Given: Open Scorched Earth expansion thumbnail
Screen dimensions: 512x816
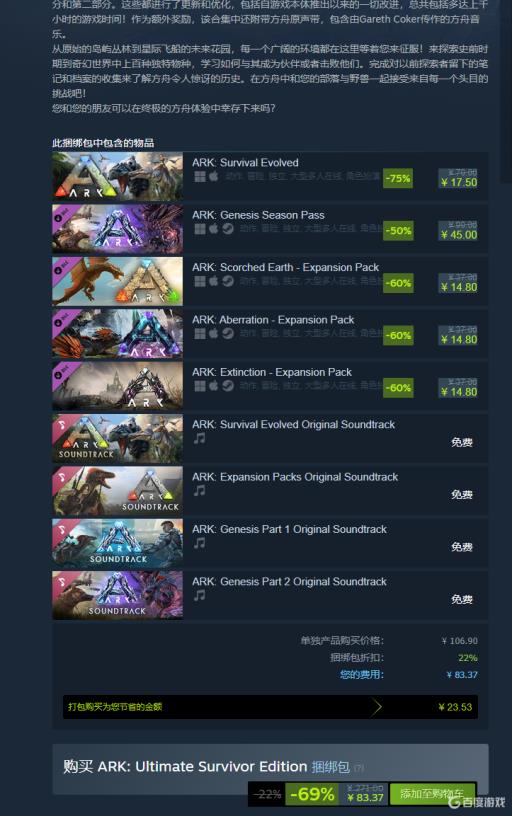Looking at the screenshot, I should click(118, 281).
